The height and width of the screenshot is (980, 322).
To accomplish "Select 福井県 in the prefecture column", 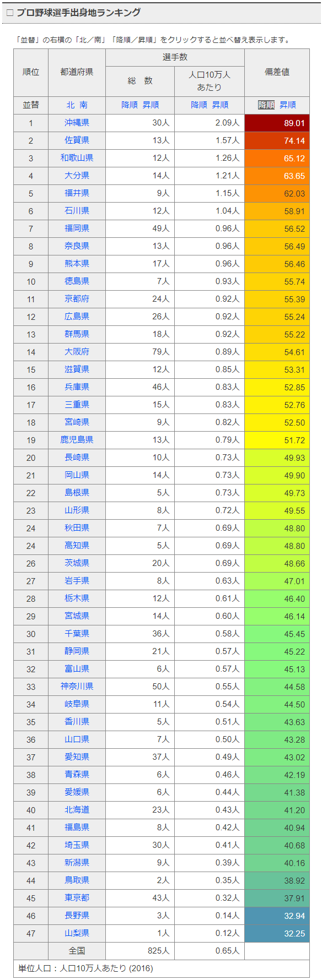I will point(77,193).
